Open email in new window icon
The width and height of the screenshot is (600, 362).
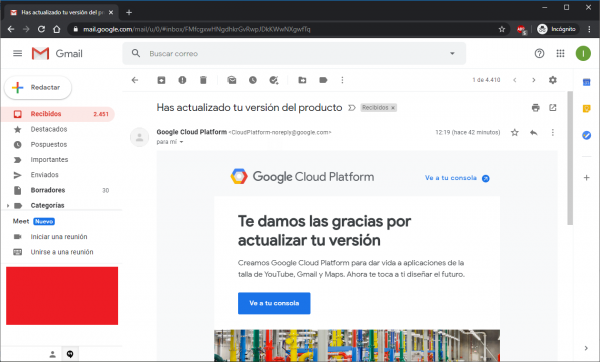coord(553,108)
